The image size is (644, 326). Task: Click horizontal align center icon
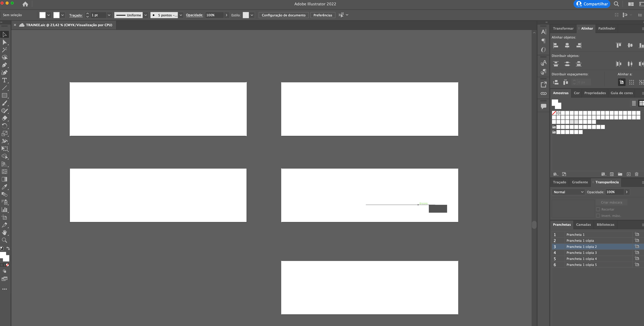567,45
